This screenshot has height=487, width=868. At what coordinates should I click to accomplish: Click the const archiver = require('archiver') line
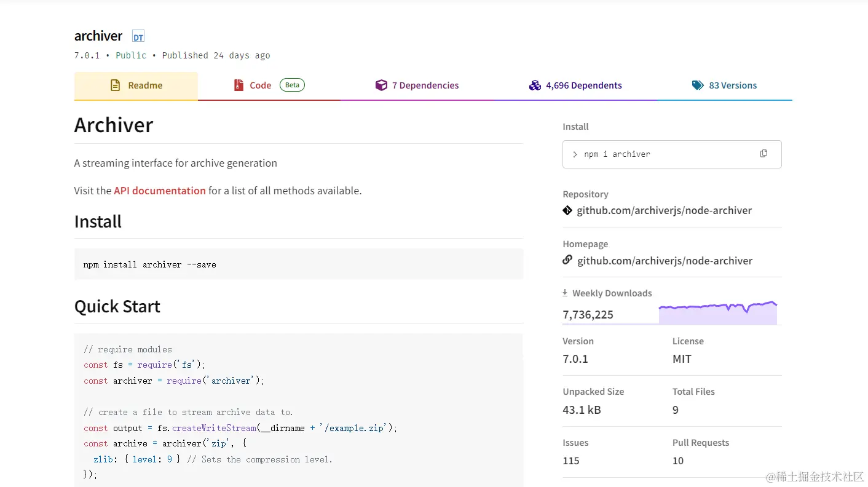pyautogui.click(x=174, y=381)
